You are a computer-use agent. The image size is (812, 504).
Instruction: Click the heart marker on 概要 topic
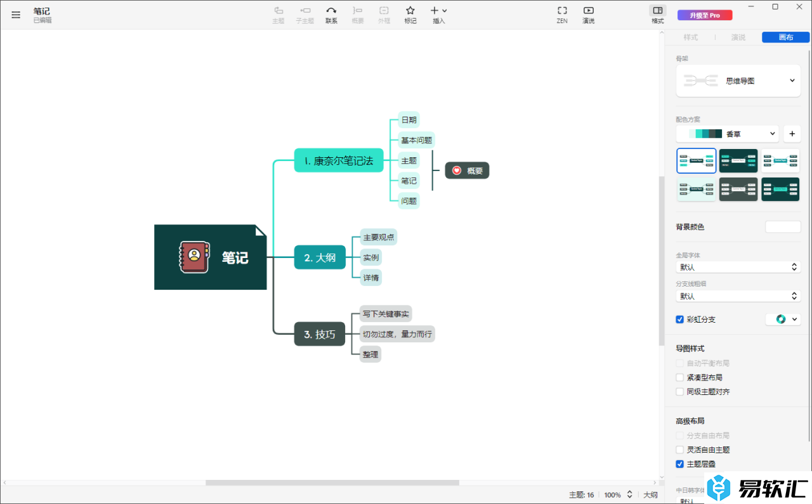pyautogui.click(x=457, y=171)
